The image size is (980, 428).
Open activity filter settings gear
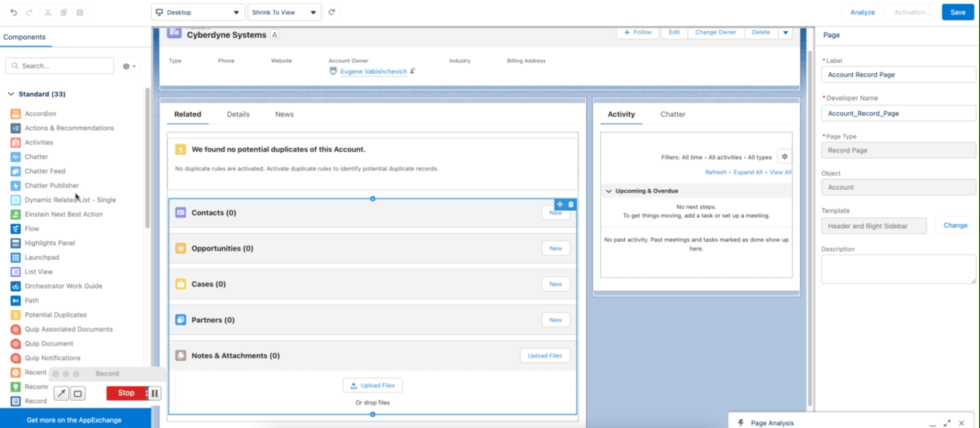tap(785, 156)
